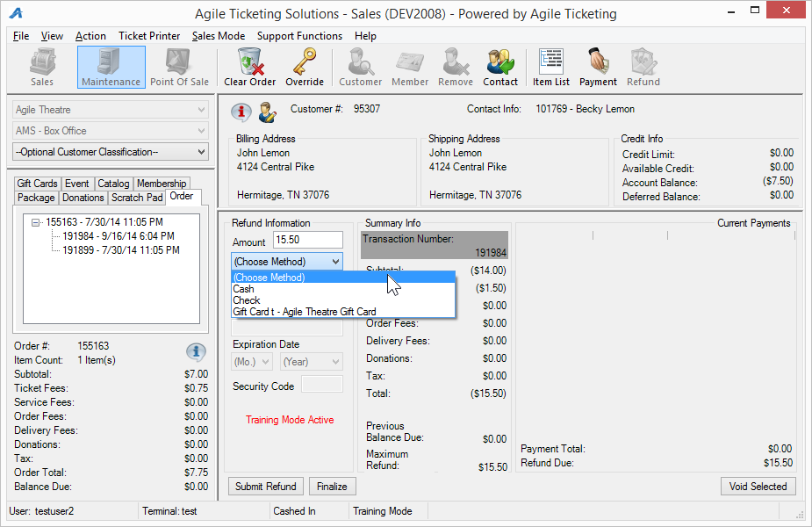
Task: Click the Member card icon
Action: click(x=410, y=67)
